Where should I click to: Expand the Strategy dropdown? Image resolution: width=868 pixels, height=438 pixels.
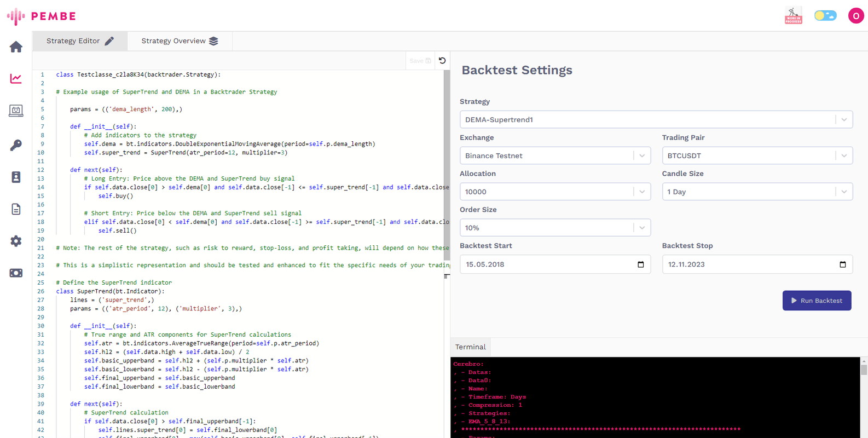click(656, 120)
